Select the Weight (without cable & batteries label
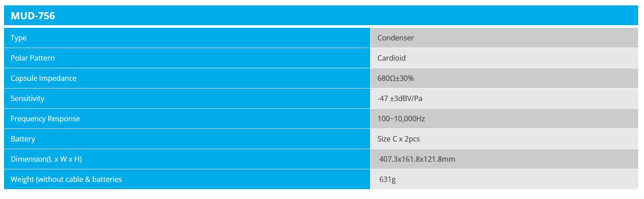Image resolution: width=644 pixels, height=199 pixels. [67, 180]
